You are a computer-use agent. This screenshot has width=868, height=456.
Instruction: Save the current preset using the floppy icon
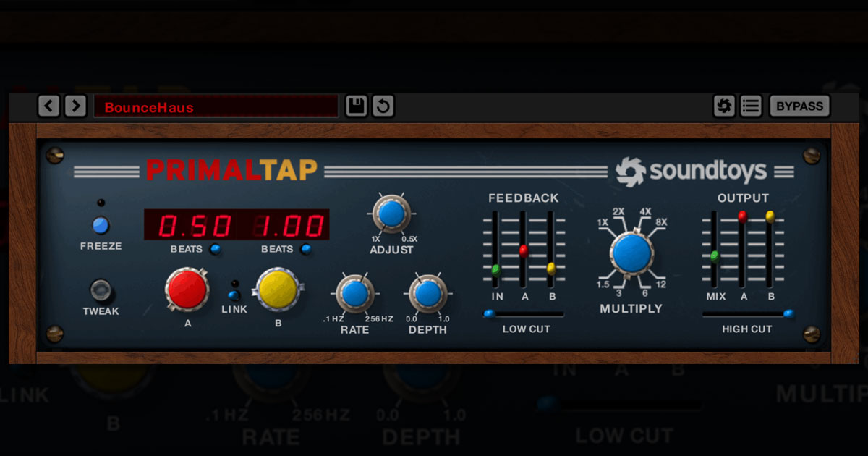[355, 106]
